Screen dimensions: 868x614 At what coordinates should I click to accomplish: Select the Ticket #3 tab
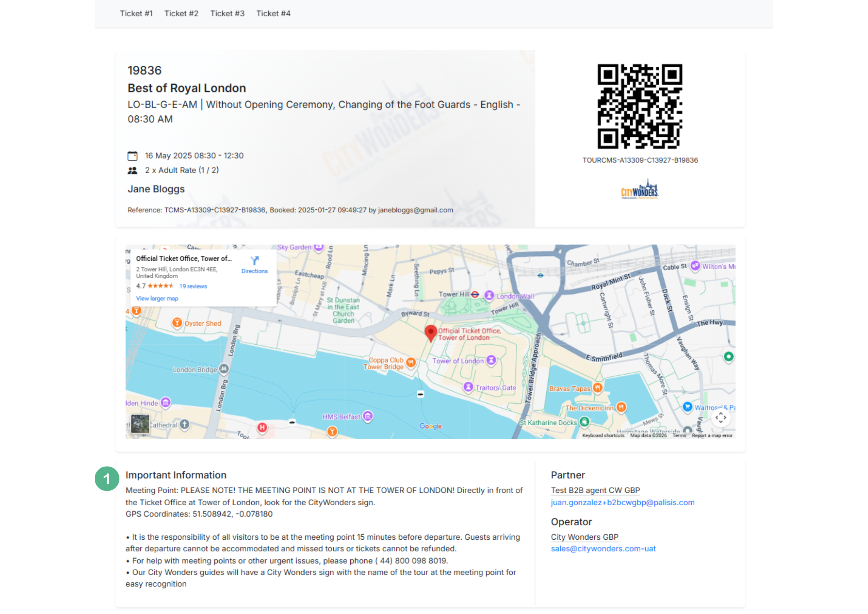click(x=227, y=14)
